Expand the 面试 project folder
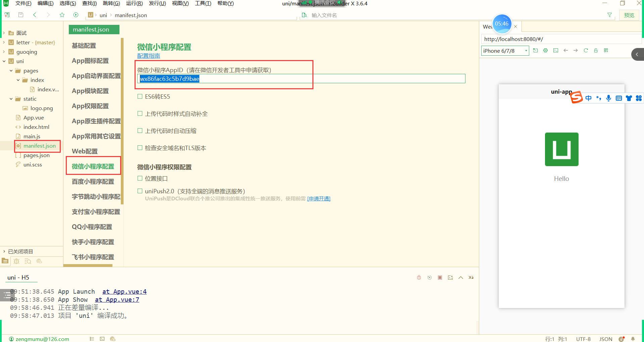Screen dimensions: 644x342 click(x=4, y=33)
